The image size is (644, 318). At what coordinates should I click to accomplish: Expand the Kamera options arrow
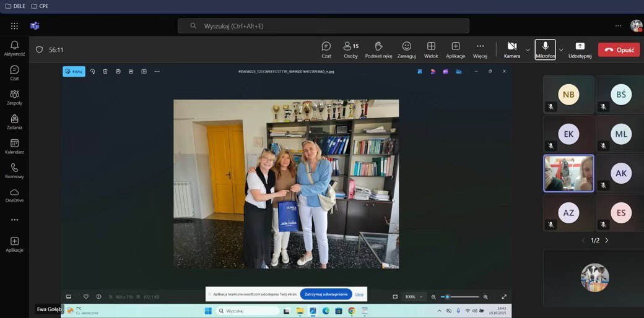point(528,49)
